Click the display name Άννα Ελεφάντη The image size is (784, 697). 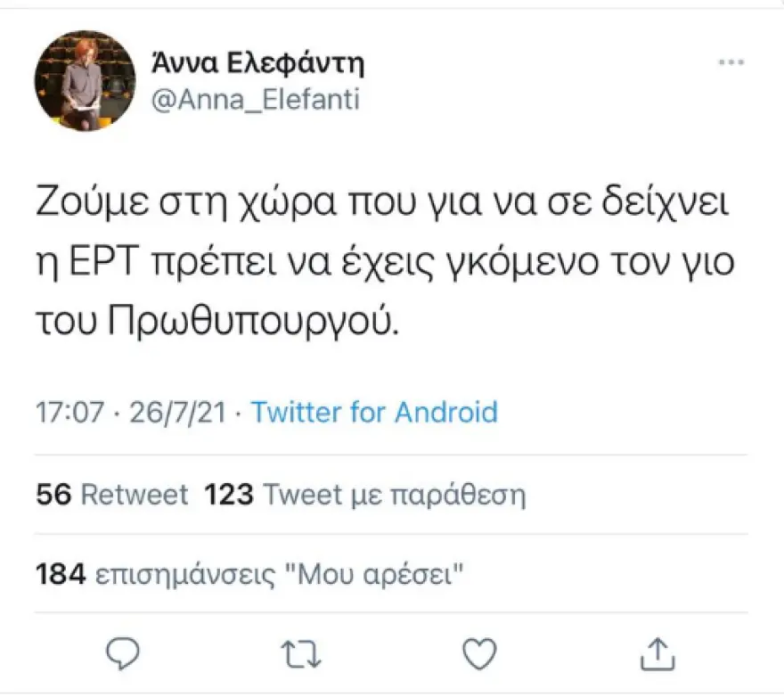point(257,64)
